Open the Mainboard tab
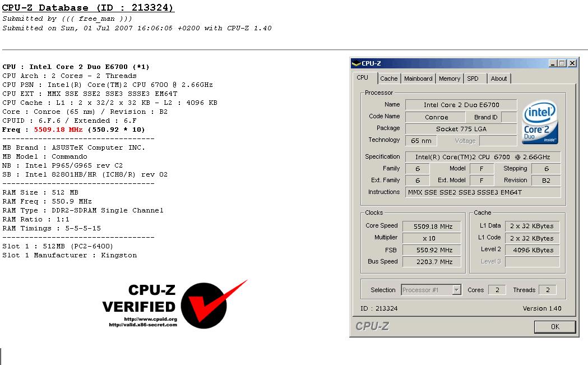The image size is (588, 365). click(x=418, y=78)
